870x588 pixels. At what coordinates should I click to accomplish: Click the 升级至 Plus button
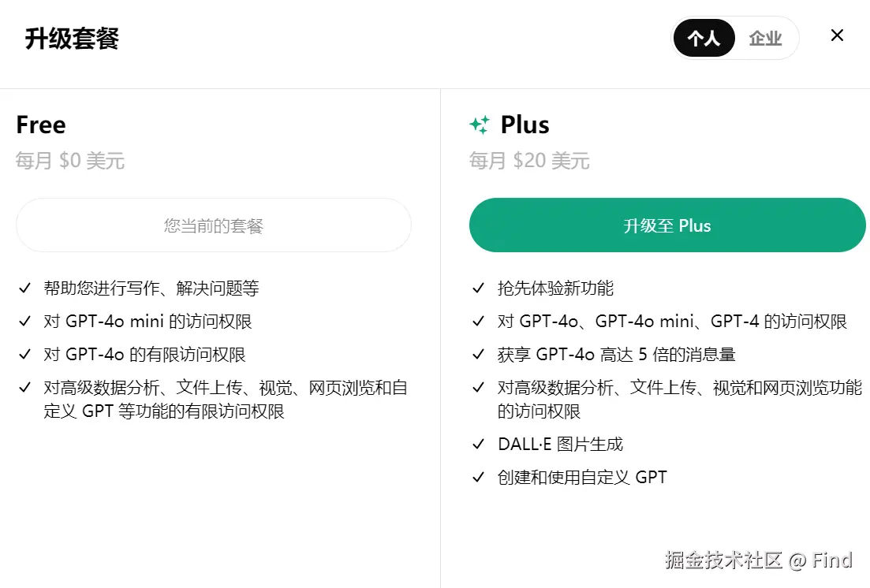click(667, 225)
